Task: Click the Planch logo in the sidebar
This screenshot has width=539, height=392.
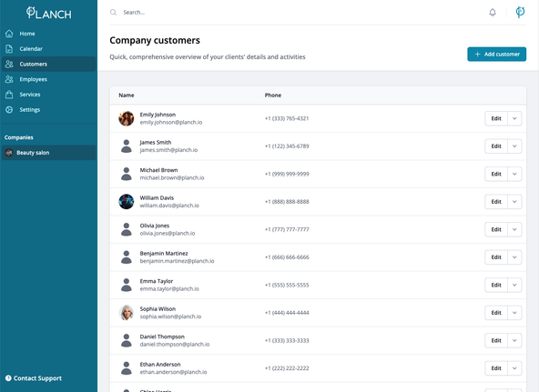Action: 49,13
